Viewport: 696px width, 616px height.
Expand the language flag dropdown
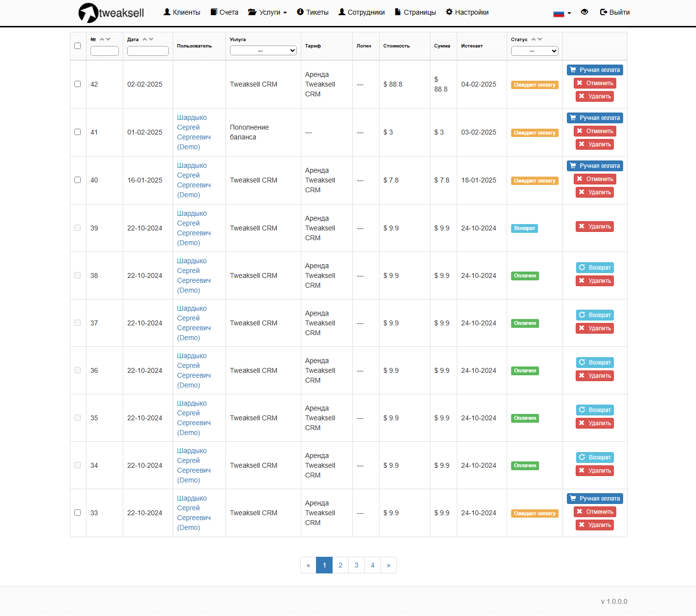pyautogui.click(x=562, y=13)
